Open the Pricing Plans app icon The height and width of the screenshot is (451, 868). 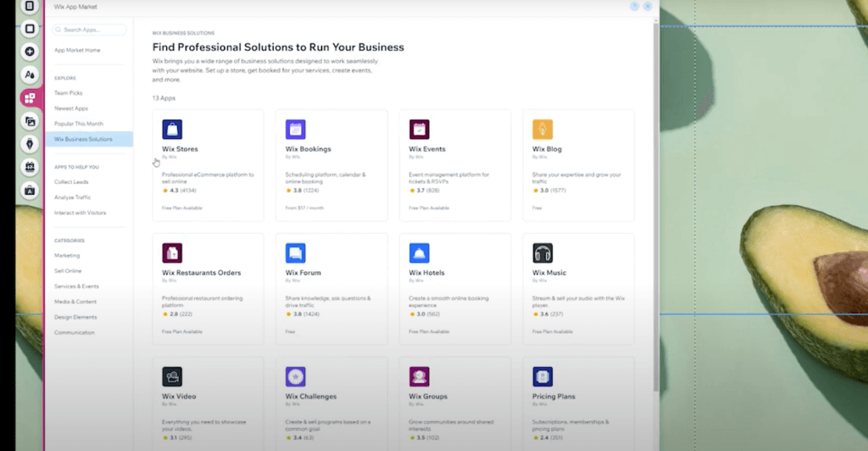pyautogui.click(x=542, y=377)
